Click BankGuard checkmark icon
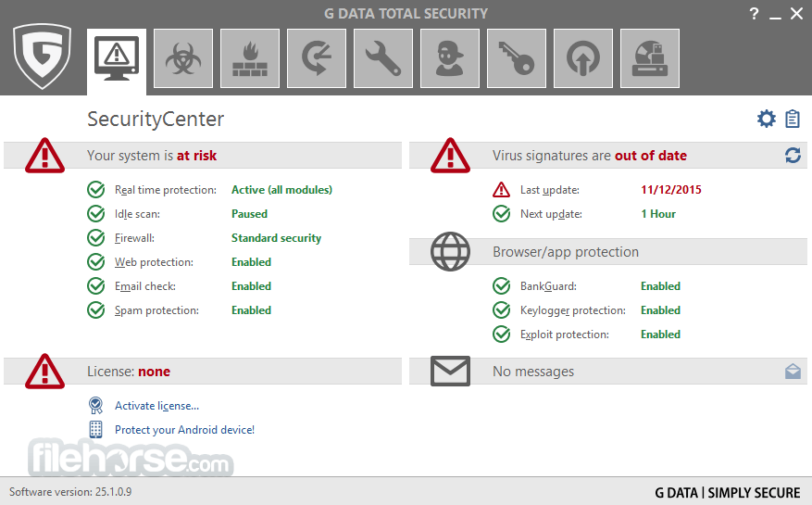The width and height of the screenshot is (812, 505). [x=501, y=286]
